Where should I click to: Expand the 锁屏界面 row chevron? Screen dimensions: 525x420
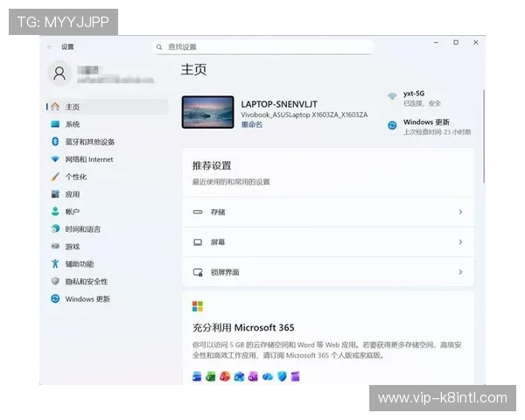click(461, 272)
